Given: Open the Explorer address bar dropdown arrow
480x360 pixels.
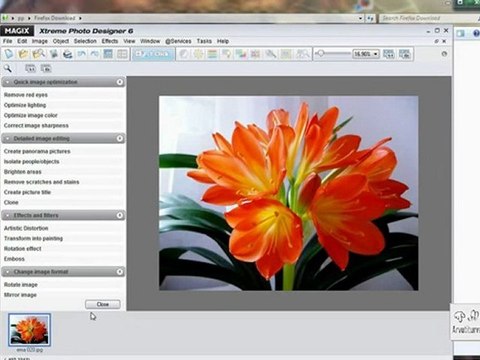Looking at the screenshot, I should (360, 18).
